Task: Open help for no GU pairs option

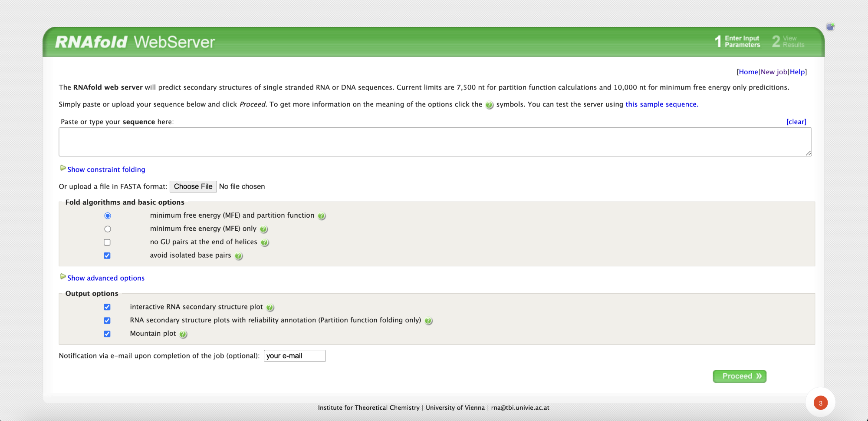Action: click(265, 243)
